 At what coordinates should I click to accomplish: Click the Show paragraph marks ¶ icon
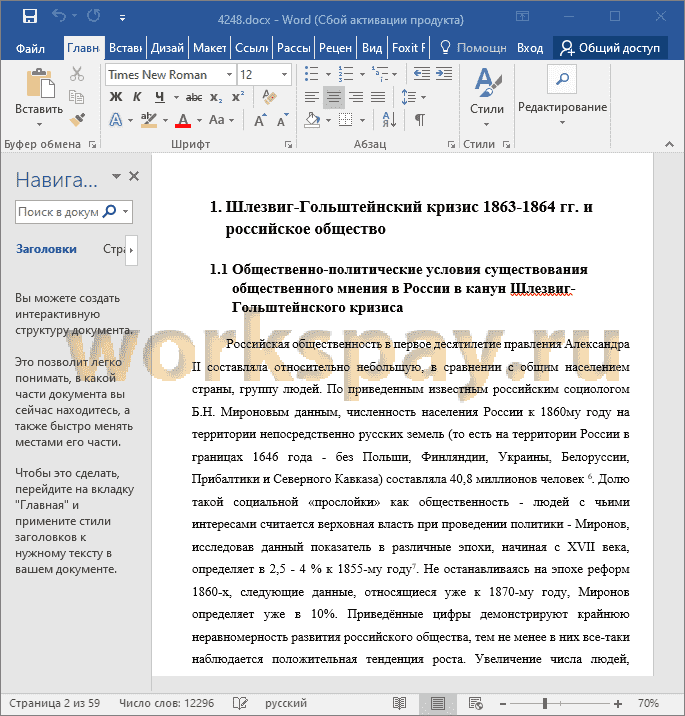[420, 120]
